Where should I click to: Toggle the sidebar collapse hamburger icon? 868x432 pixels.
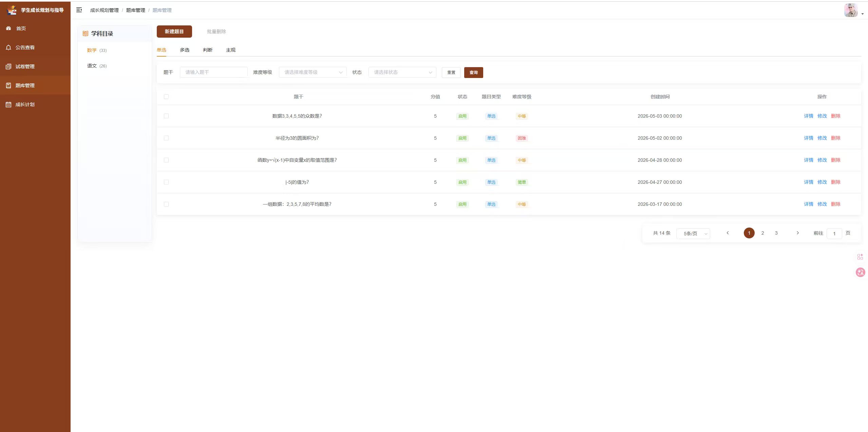[79, 10]
